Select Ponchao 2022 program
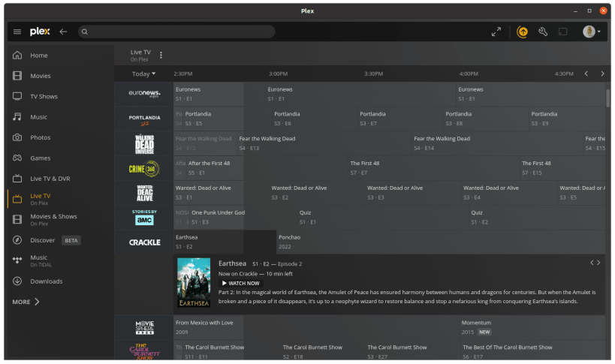Viewport: 615px width, 364px height. click(441, 242)
